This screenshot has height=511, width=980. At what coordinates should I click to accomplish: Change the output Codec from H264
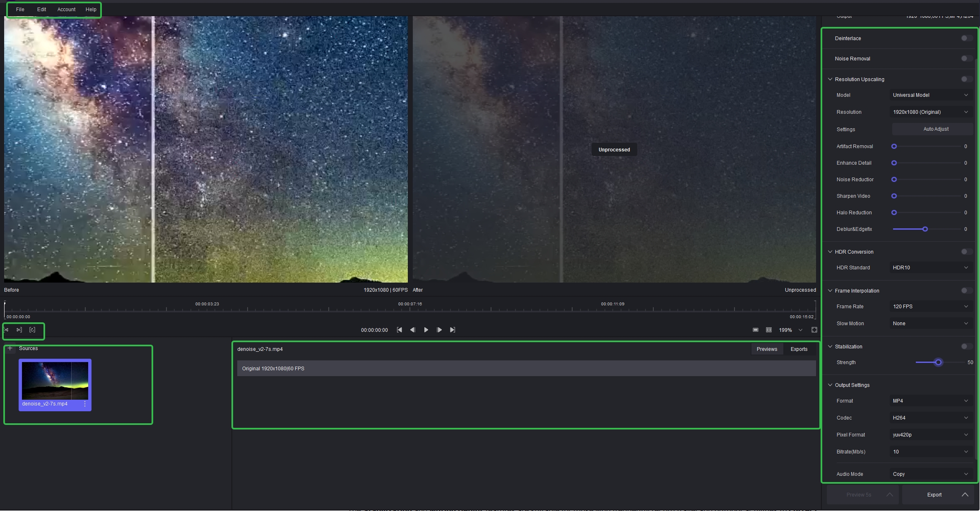[x=931, y=417]
